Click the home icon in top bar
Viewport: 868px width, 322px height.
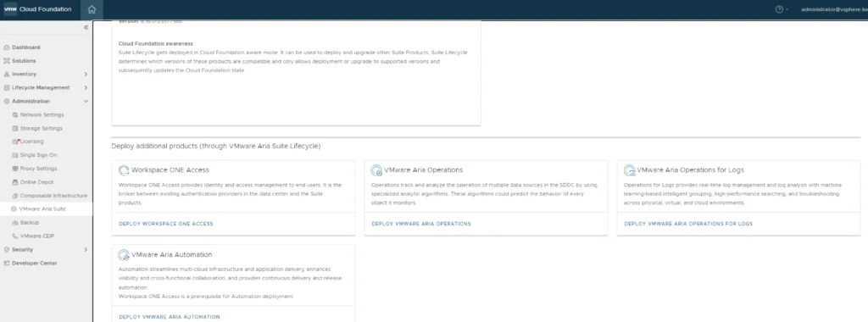coord(92,9)
